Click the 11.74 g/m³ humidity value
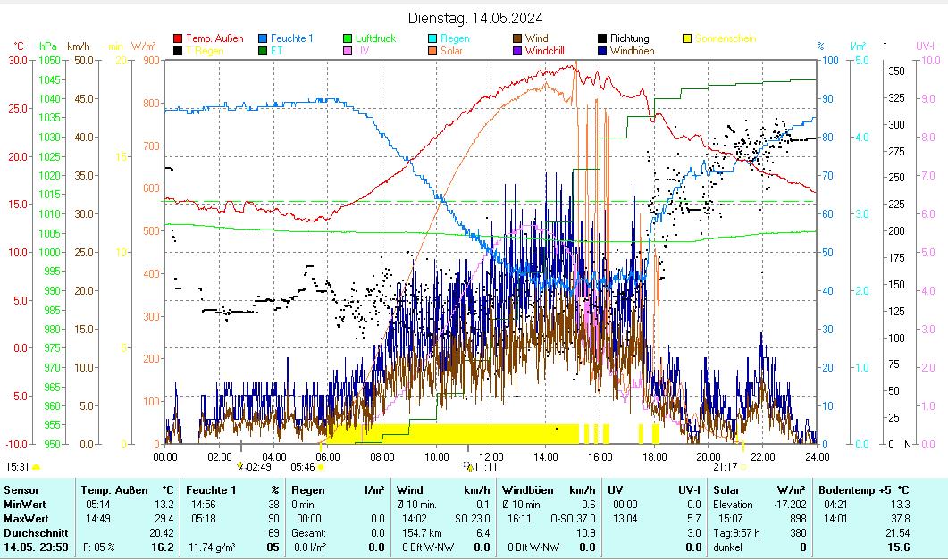This screenshot has width=948, height=560. [x=212, y=547]
